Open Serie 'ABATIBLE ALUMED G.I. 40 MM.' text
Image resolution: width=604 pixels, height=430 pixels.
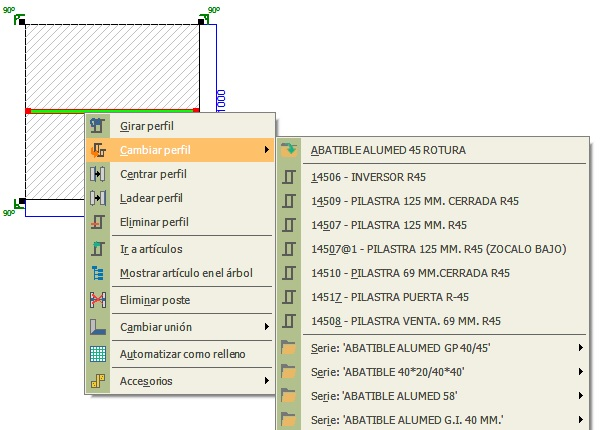tap(407, 420)
